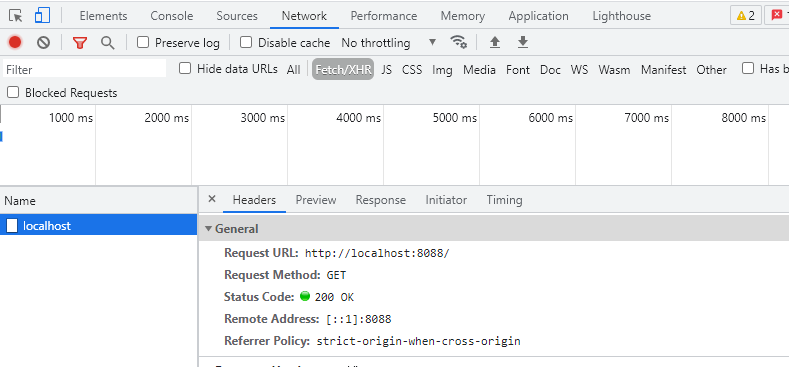Viewport: 789px width, 367px height.
Task: Open the network search magnifier
Action: tap(108, 43)
